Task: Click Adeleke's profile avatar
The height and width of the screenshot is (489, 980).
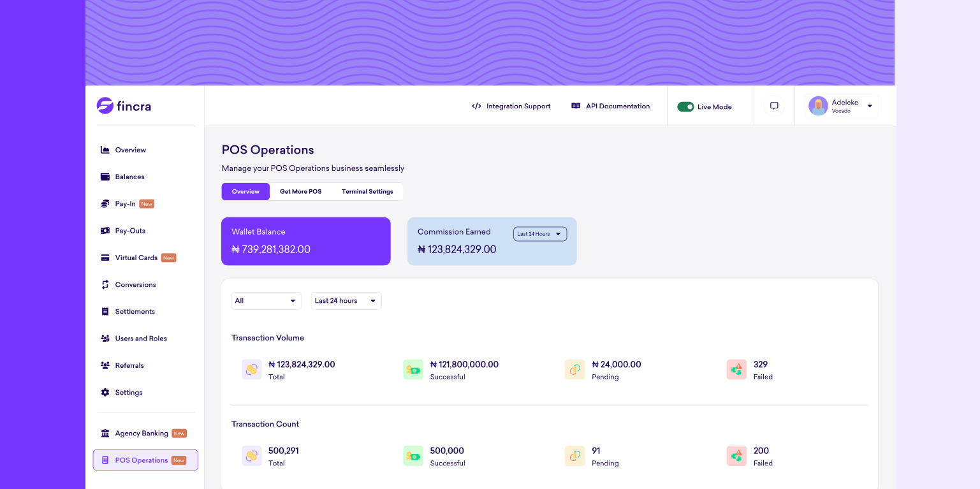Action: [x=818, y=106]
